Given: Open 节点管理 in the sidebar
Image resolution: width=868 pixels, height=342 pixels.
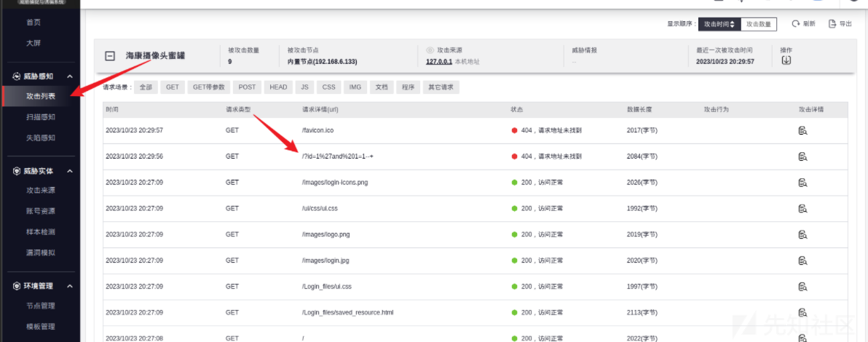Looking at the screenshot, I should point(40,306).
